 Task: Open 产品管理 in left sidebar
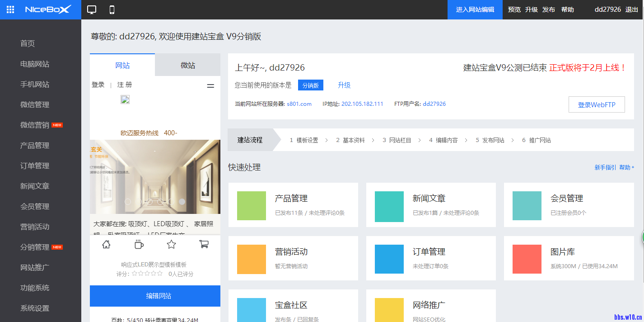[35, 145]
